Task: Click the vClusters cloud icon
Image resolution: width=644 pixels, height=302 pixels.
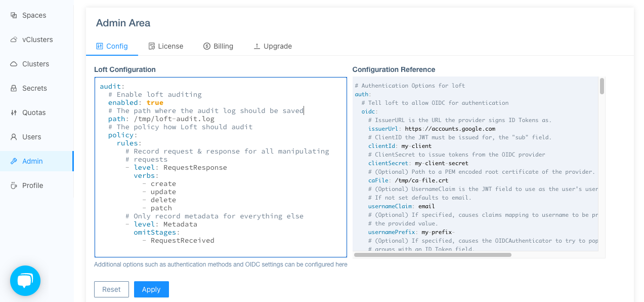Action: click(14, 40)
